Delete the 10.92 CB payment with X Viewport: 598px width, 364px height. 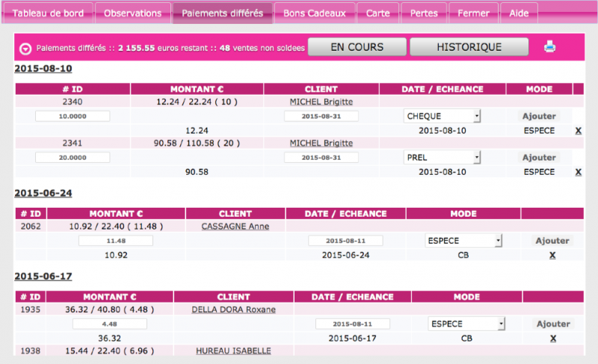point(552,255)
